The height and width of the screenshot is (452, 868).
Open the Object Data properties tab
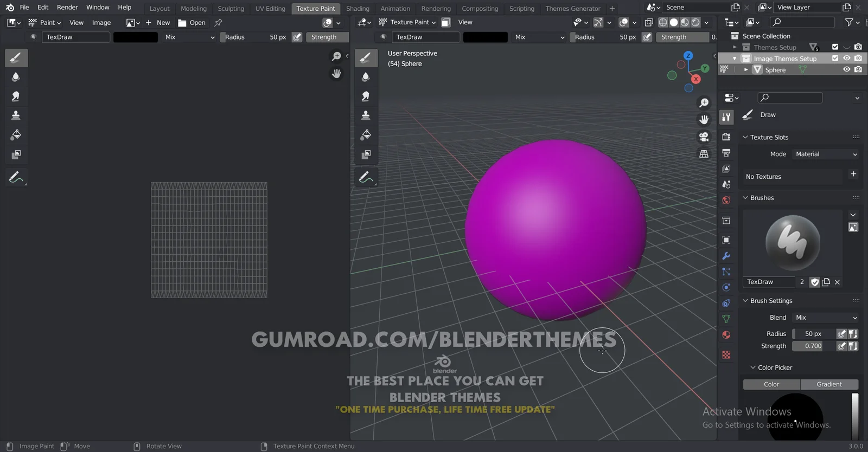(x=726, y=319)
